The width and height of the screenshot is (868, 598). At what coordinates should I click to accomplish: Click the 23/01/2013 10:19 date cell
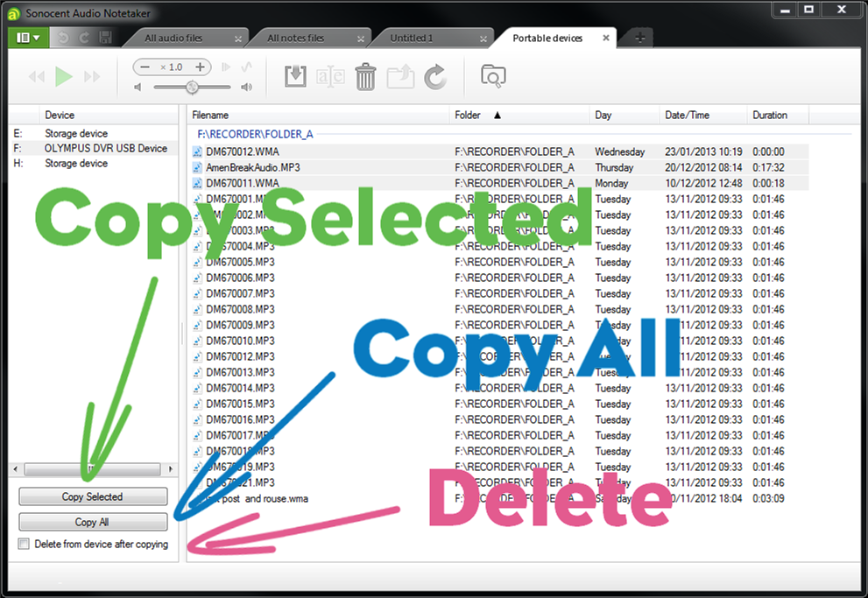tap(703, 151)
